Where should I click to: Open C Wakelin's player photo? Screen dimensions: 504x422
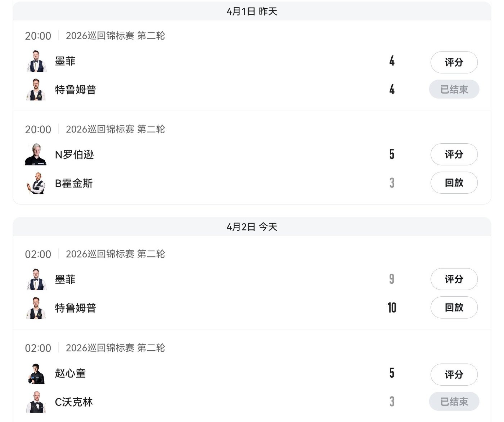click(x=36, y=402)
